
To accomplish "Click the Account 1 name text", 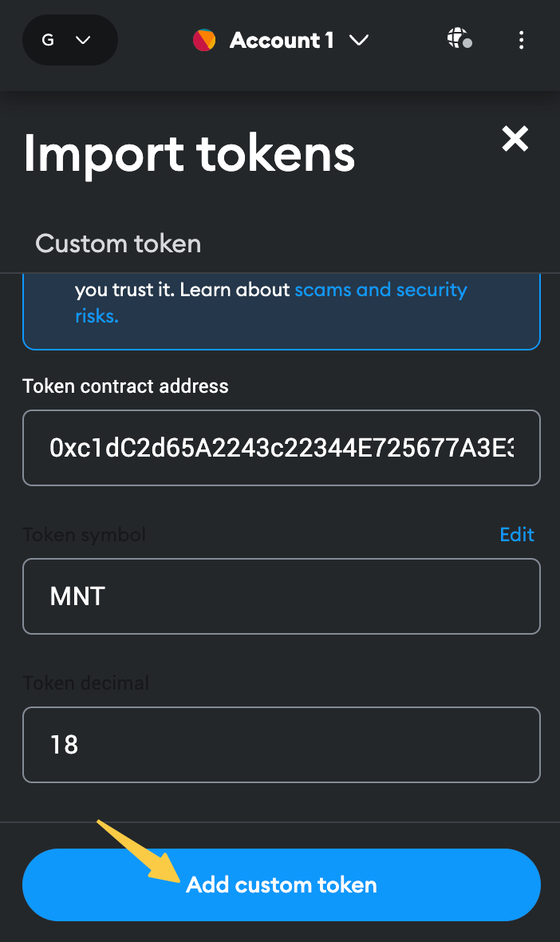I will pyautogui.click(x=282, y=40).
